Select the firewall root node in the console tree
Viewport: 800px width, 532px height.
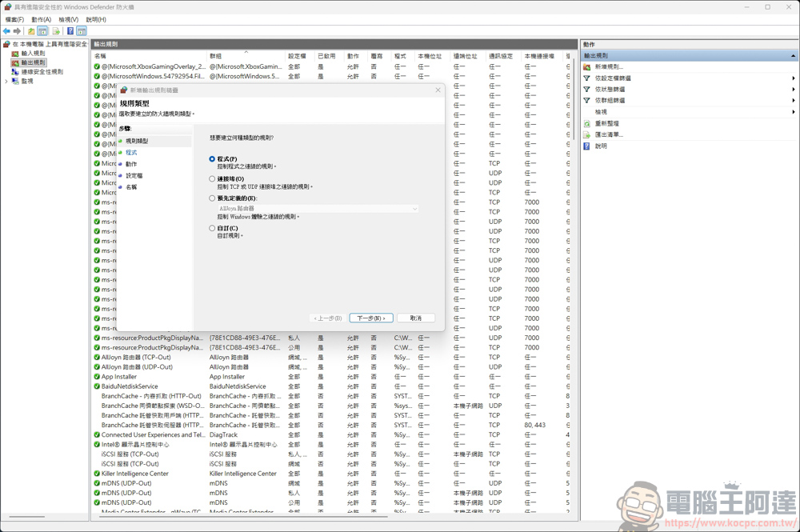[x=46, y=44]
